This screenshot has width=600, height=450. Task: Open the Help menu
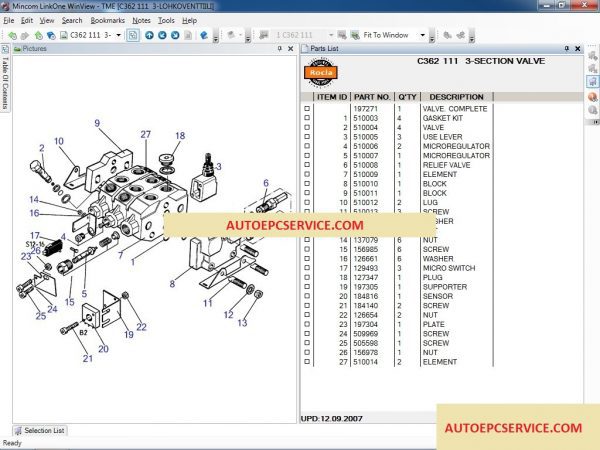[189, 21]
